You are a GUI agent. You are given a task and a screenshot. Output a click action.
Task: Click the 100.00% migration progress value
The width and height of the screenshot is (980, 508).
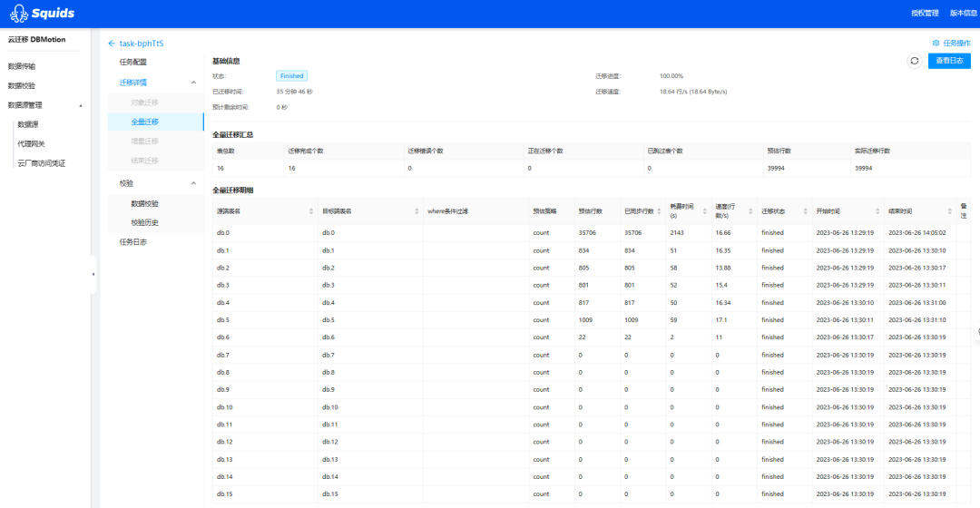click(x=671, y=75)
